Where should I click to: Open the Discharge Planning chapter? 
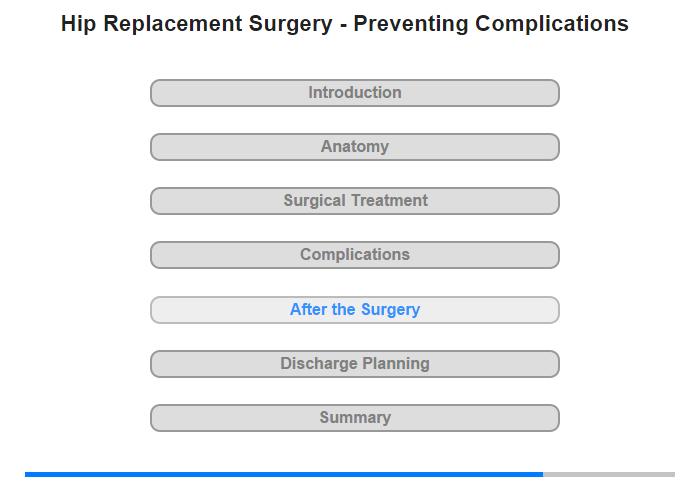355,364
